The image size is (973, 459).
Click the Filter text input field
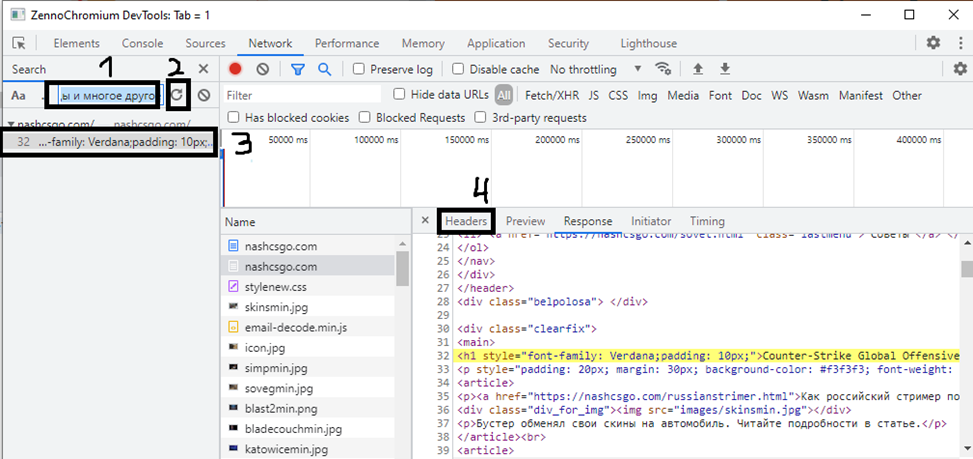[302, 95]
